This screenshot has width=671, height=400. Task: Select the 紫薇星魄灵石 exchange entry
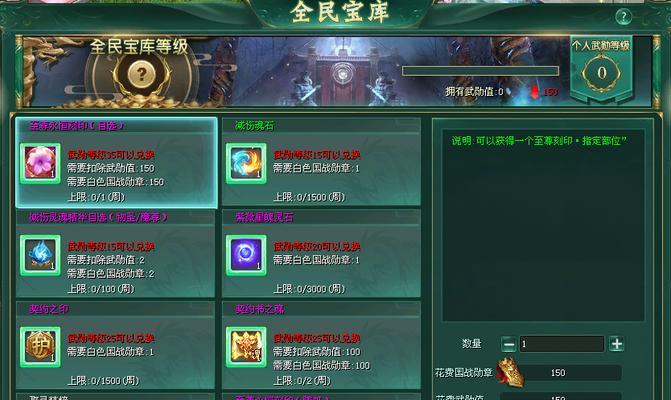tap(321, 254)
